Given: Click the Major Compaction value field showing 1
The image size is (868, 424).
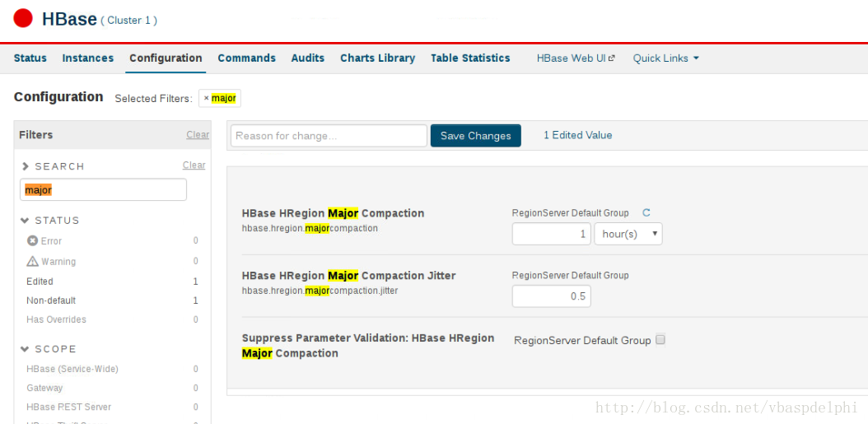Looking at the screenshot, I should (x=552, y=234).
